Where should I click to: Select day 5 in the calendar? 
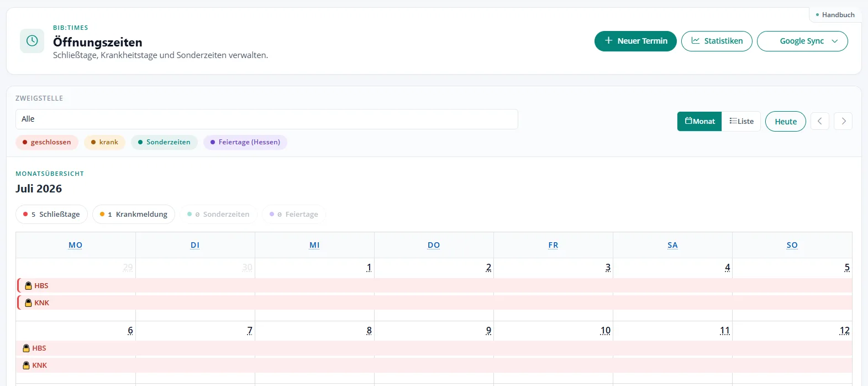846,268
